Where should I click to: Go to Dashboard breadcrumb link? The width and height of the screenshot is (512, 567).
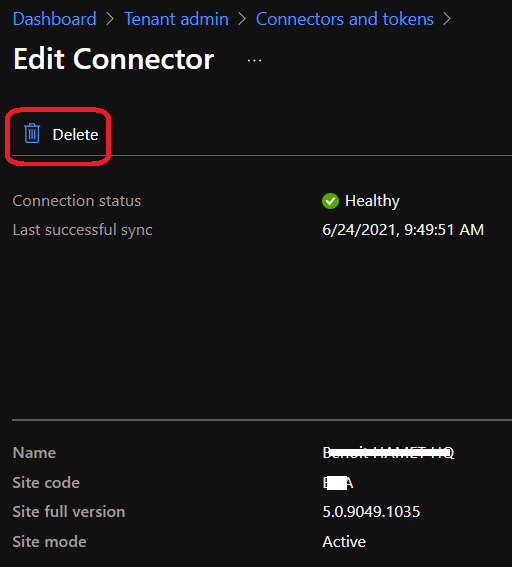coord(55,19)
